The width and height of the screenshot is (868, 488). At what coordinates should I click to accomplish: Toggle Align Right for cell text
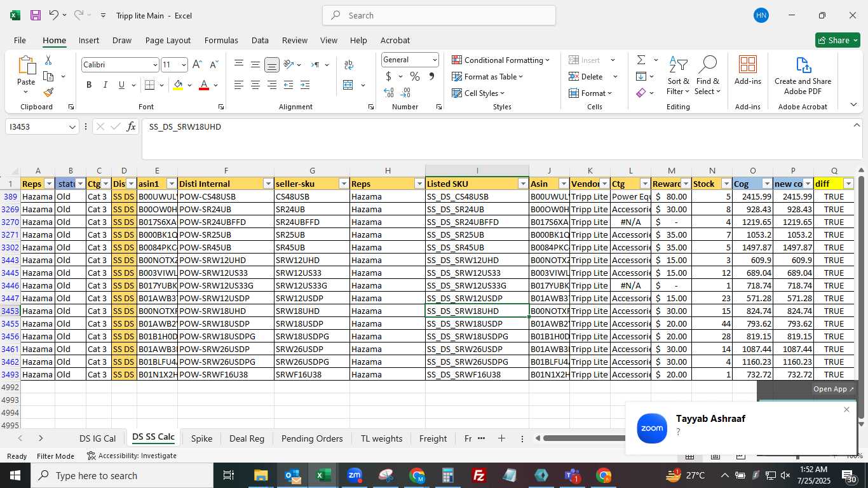[272, 85]
